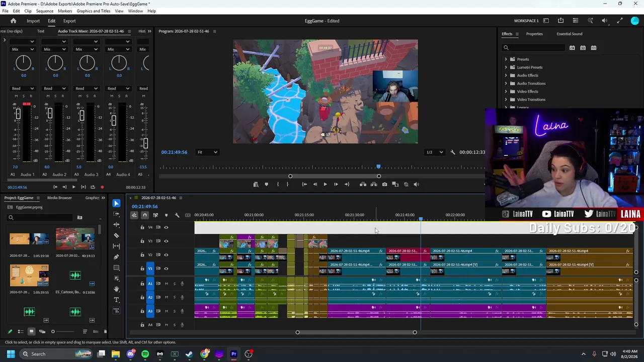Toggle Snap in timeline (magnet icon)
This screenshot has height=362, width=644.
[145, 215]
